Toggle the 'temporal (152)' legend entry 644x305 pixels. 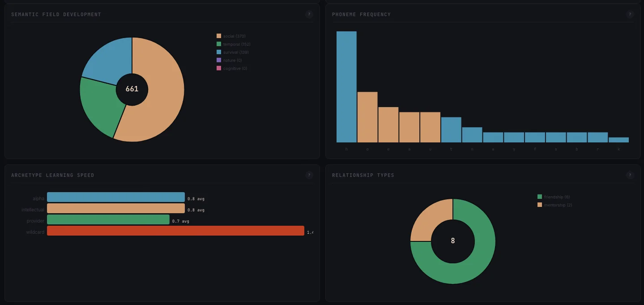tap(233, 44)
